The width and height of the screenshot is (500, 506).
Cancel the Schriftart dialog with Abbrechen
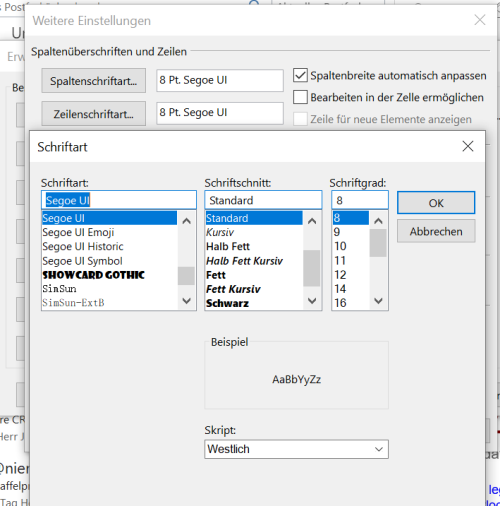[x=436, y=231]
